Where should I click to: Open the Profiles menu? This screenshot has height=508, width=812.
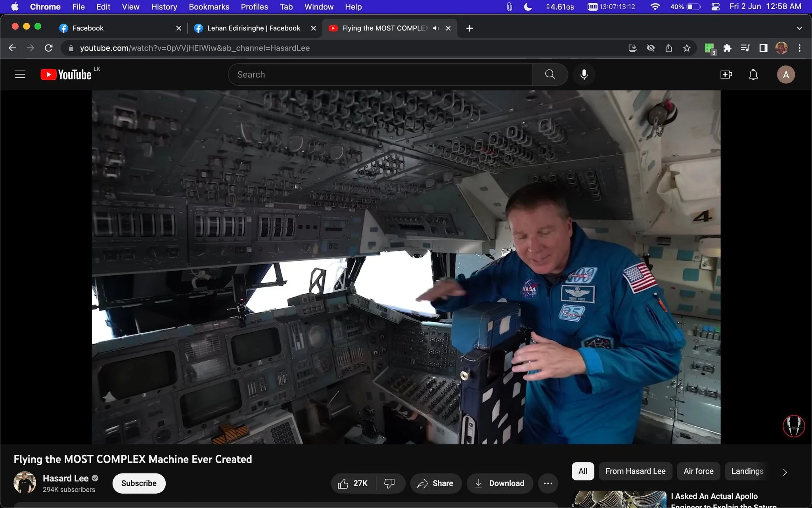255,7
